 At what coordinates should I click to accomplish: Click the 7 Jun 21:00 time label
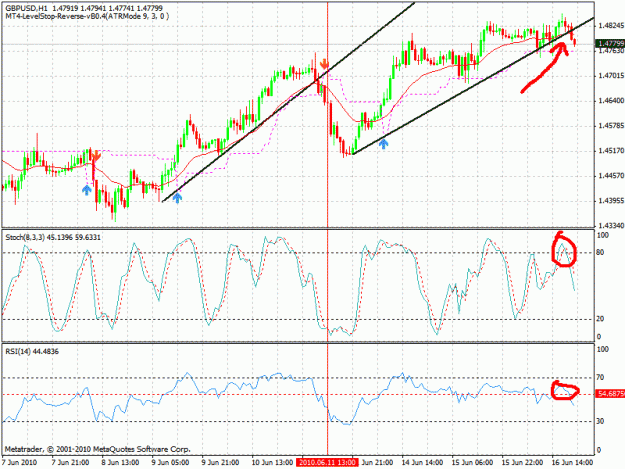click(x=70, y=463)
